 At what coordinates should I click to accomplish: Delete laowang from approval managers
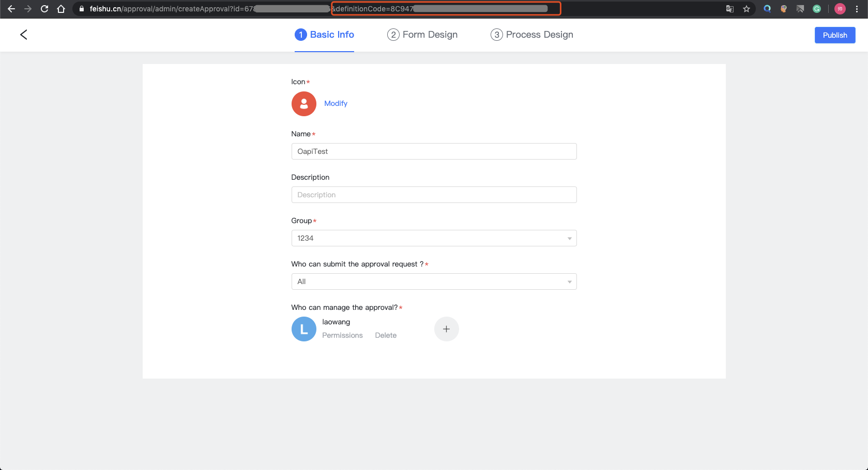click(386, 335)
